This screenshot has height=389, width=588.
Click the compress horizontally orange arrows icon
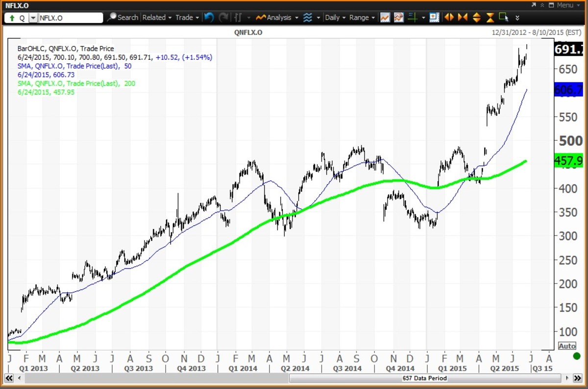pos(462,17)
